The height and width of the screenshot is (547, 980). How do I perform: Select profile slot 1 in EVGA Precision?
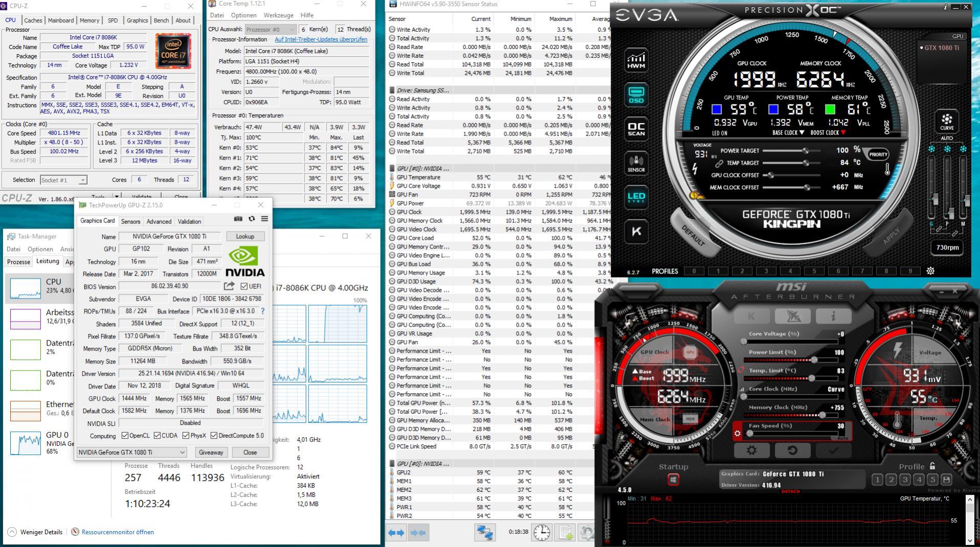(x=718, y=271)
